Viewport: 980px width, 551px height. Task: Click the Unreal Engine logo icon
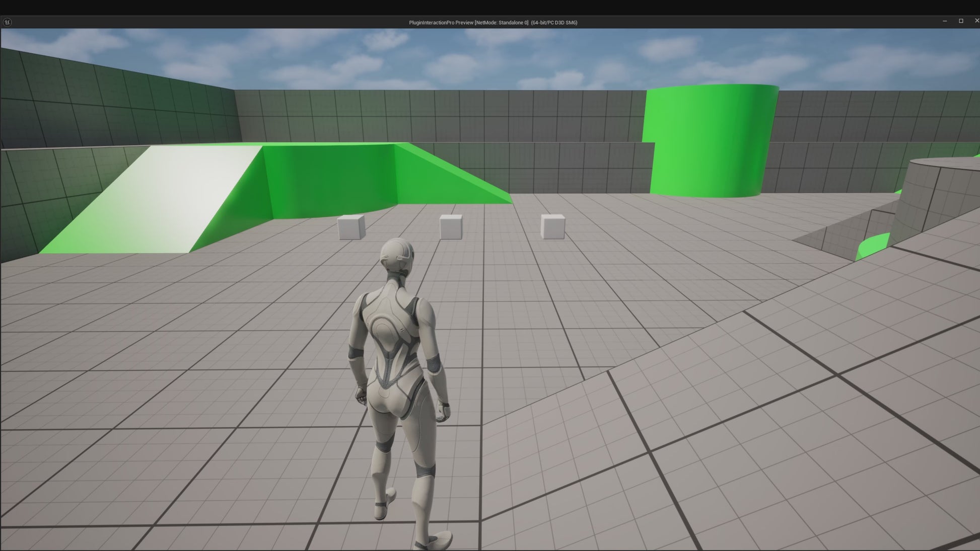point(7,22)
